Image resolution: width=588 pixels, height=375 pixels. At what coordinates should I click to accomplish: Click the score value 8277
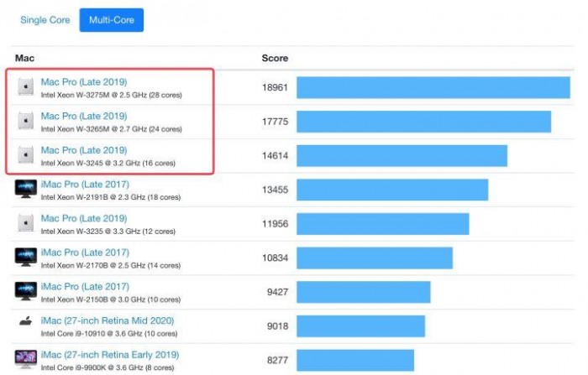[277, 360]
